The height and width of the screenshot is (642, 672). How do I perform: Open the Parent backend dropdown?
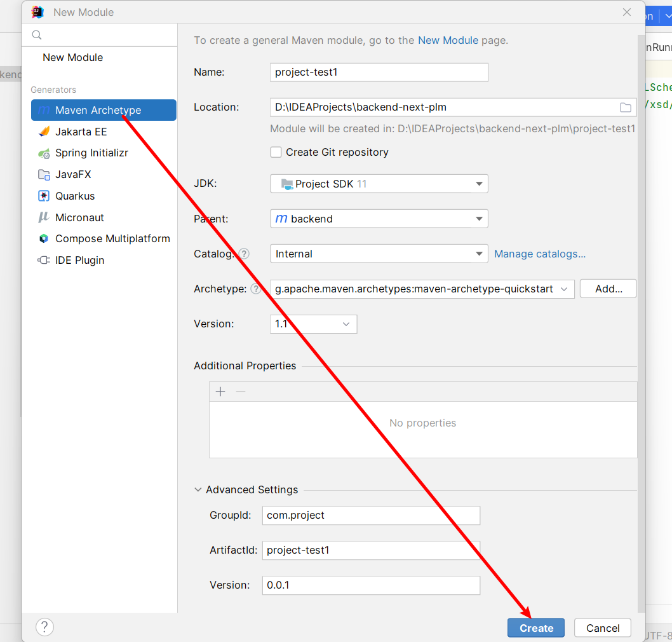point(379,219)
